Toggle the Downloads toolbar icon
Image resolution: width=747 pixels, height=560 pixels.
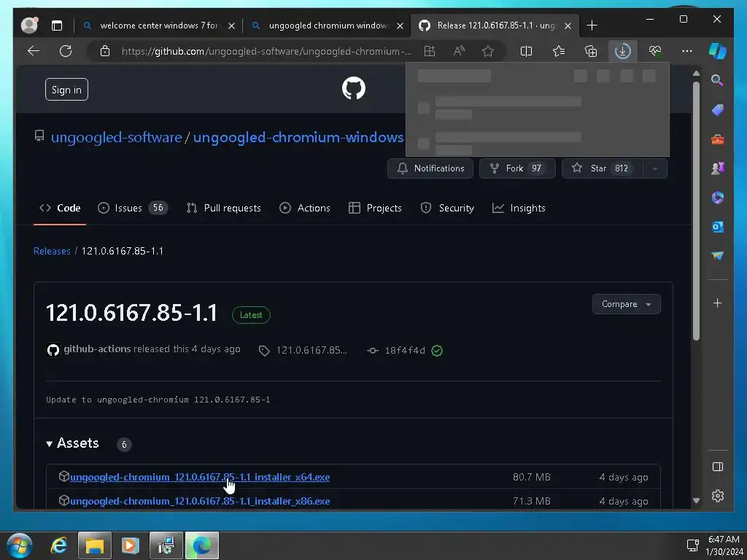click(x=623, y=52)
